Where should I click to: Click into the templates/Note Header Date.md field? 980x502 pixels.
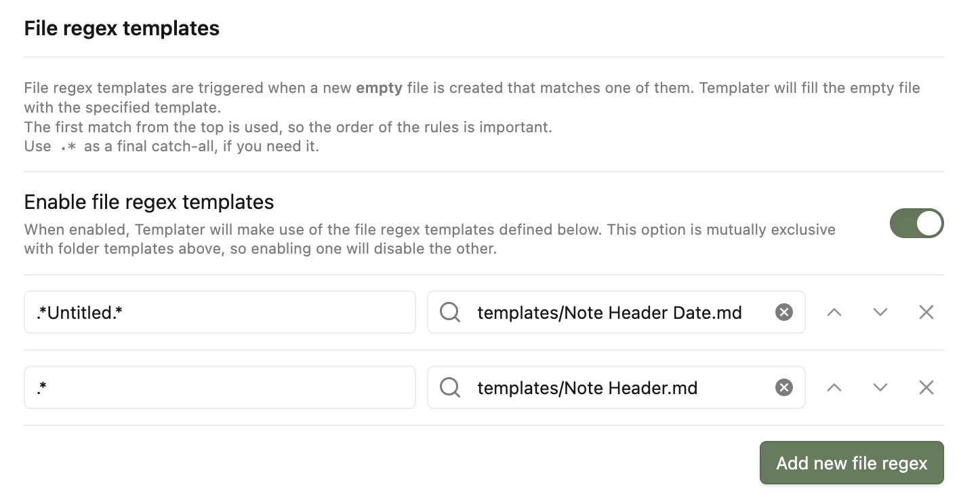click(x=609, y=312)
